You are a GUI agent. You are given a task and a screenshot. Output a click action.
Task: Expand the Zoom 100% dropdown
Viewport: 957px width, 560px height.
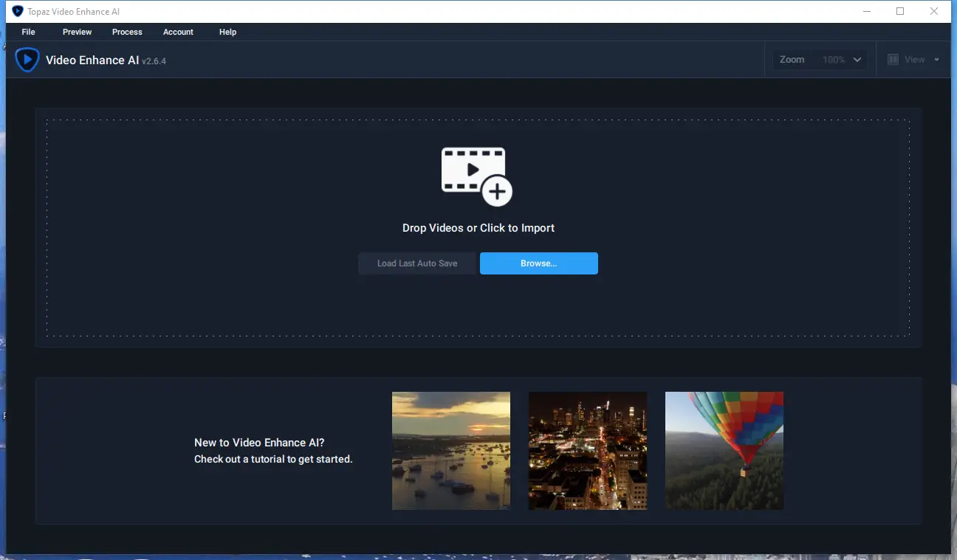point(820,60)
